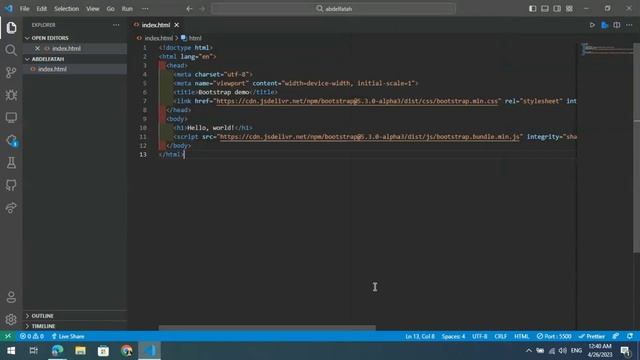Open the Search view in activity bar
This screenshot has height=360, width=640.
click(11, 50)
